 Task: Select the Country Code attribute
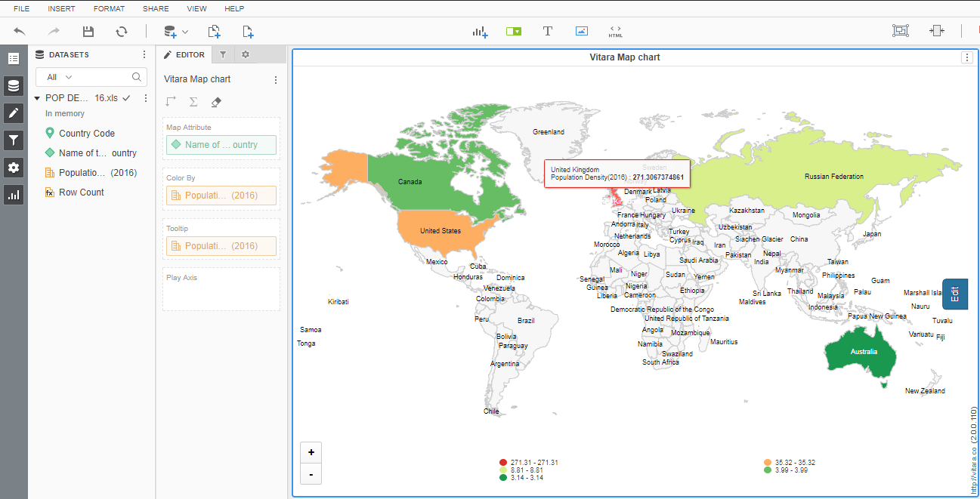87,134
